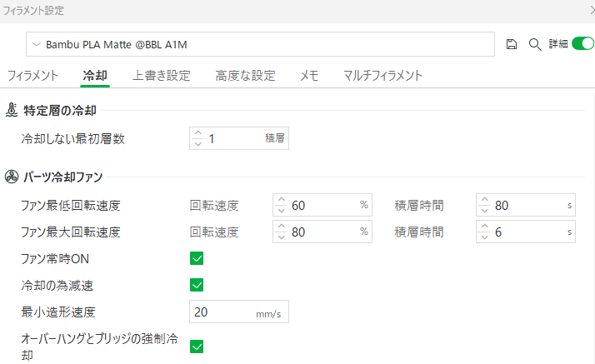
Task: Go to the 高度な設定 tab
Action: coord(245,76)
